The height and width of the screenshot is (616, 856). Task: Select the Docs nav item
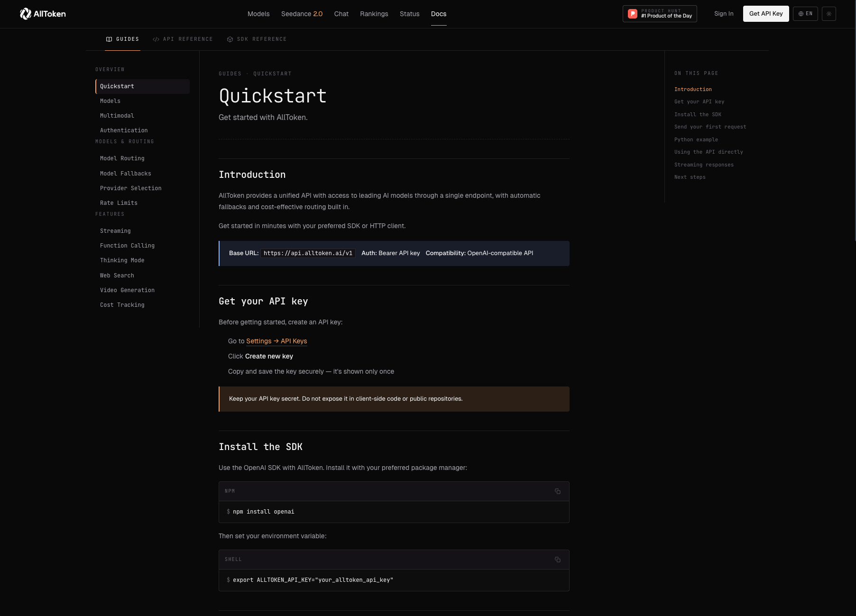(x=439, y=14)
